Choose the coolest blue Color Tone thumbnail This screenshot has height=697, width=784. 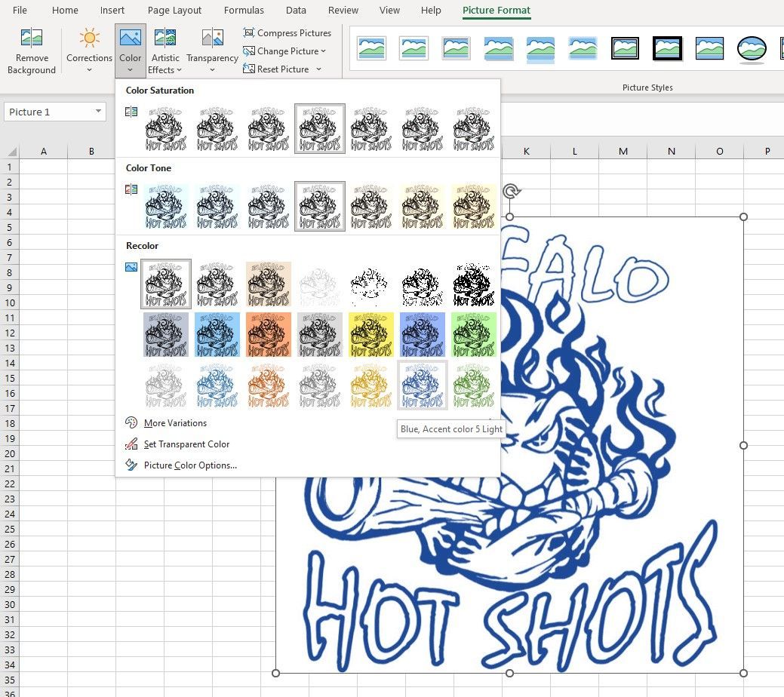(x=165, y=206)
